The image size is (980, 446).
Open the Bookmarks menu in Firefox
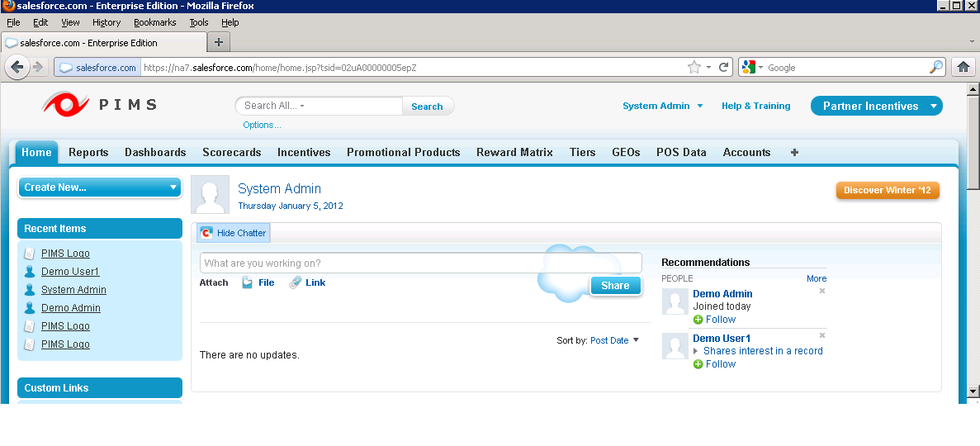(x=154, y=22)
